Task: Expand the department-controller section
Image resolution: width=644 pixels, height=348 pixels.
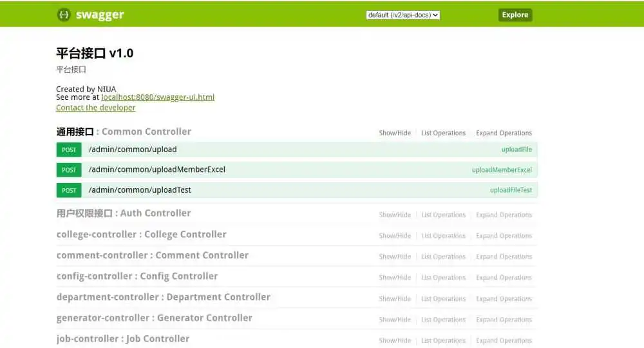Action: point(164,298)
